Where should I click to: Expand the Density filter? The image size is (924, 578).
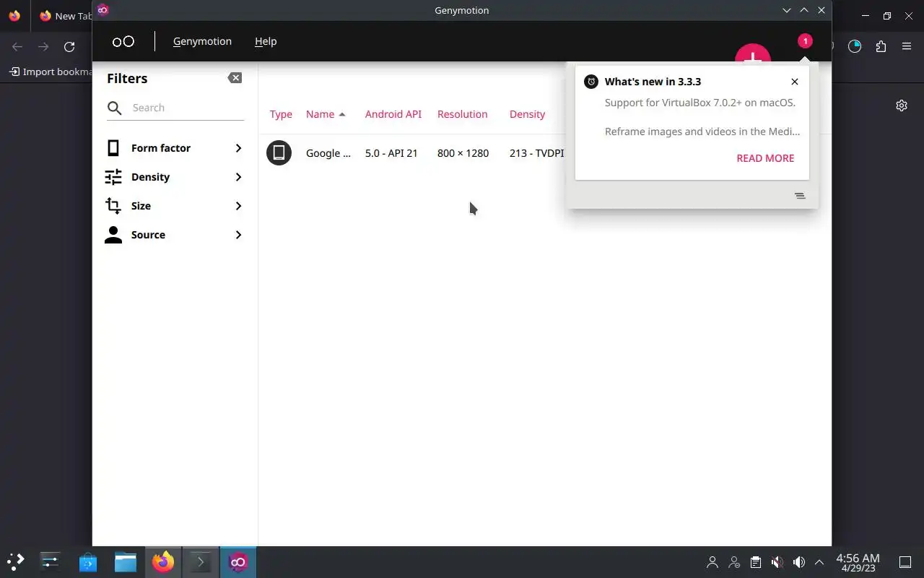175,177
